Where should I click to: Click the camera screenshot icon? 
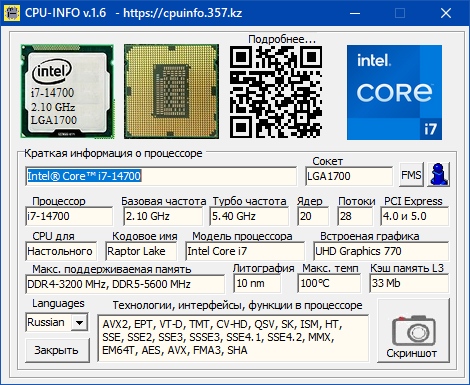pos(413,330)
